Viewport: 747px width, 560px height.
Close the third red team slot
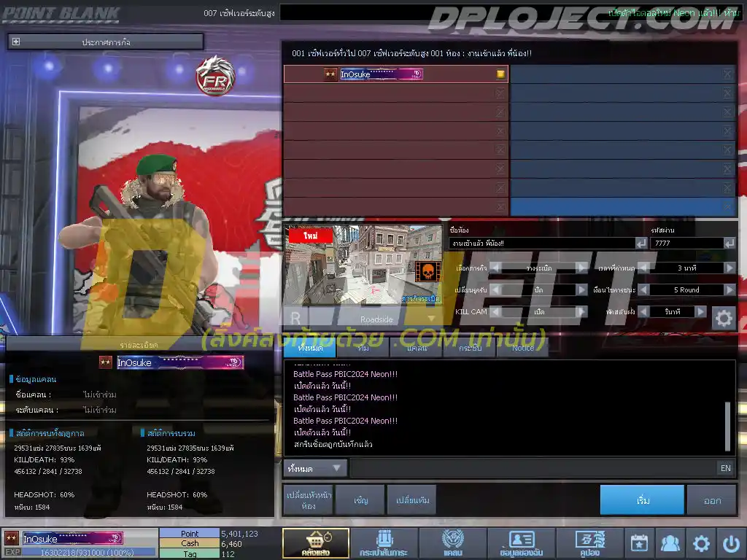pyautogui.click(x=500, y=112)
